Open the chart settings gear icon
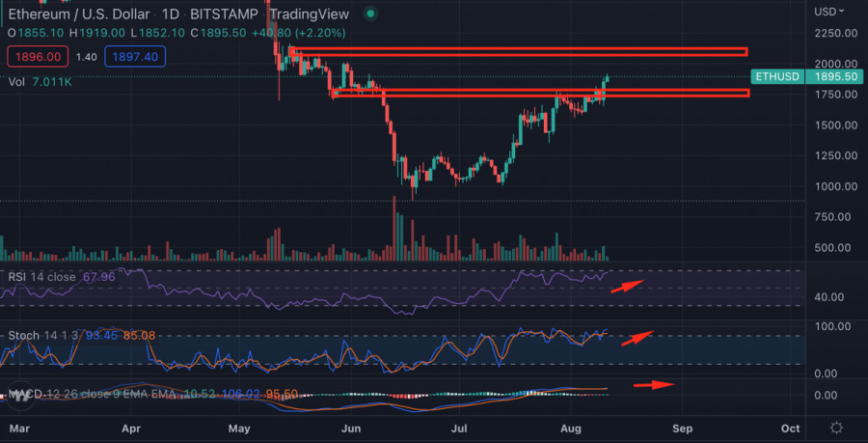This screenshot has height=443, width=868. click(836, 429)
